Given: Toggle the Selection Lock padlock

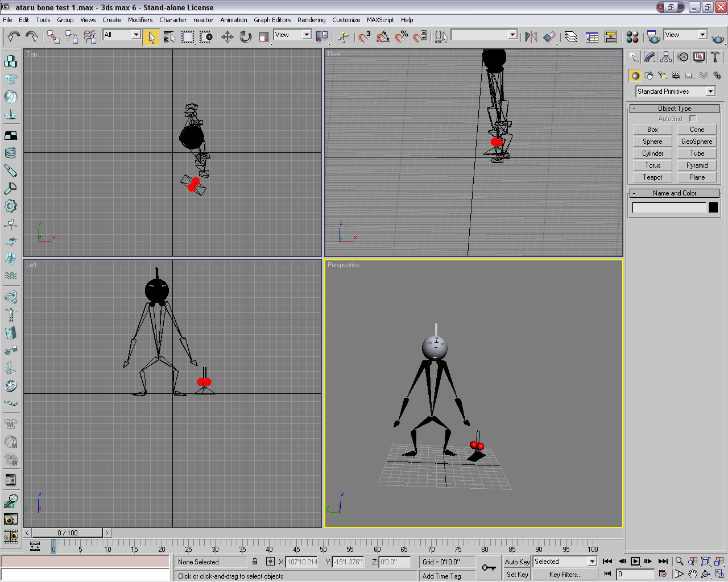Looking at the screenshot, I should (x=255, y=562).
